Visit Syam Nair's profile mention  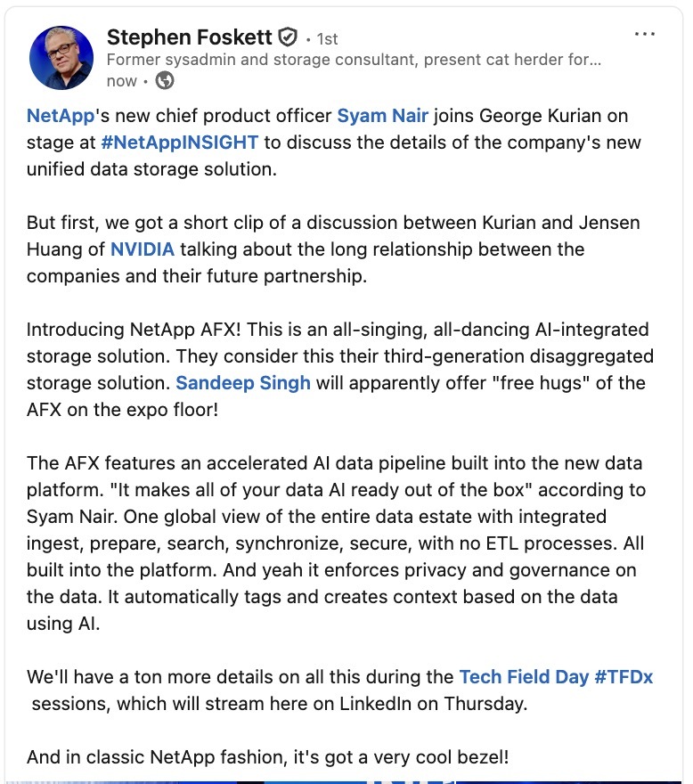(382, 116)
